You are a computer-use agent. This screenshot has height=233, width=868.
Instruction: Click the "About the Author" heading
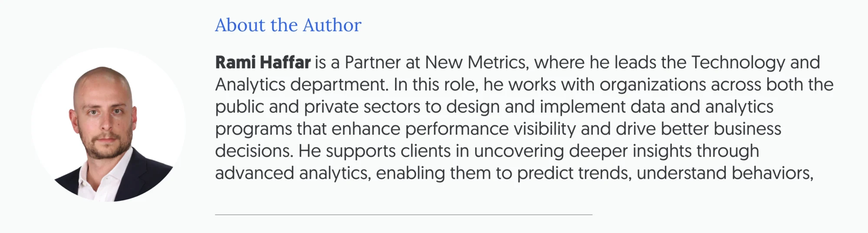(288, 25)
